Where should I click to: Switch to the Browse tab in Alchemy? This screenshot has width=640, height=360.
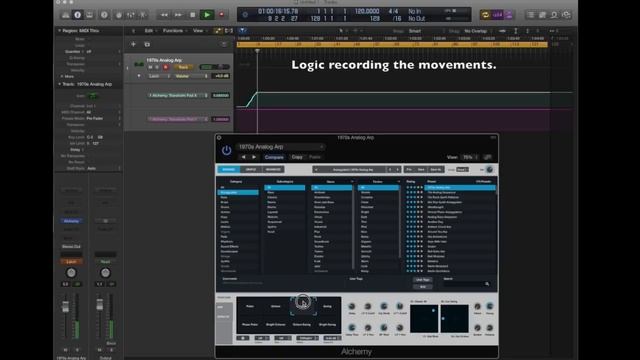point(229,169)
